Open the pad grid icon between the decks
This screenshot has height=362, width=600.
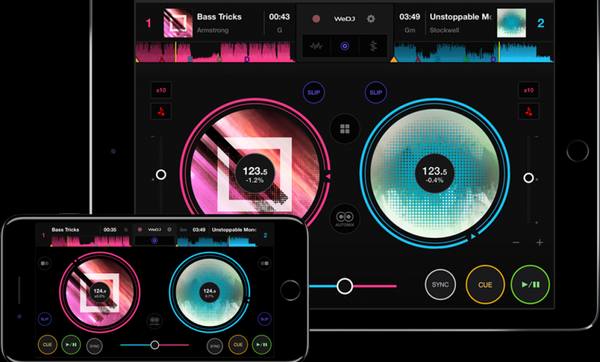(x=345, y=129)
